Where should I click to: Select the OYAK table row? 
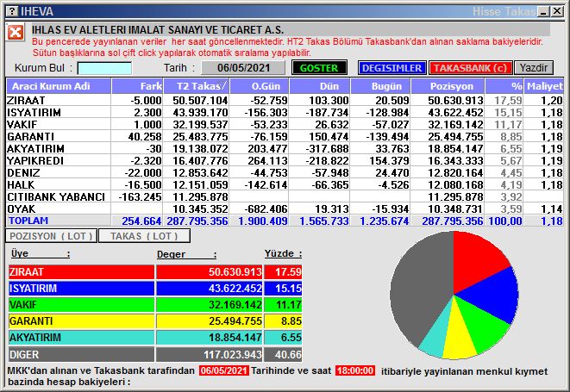[285, 208]
